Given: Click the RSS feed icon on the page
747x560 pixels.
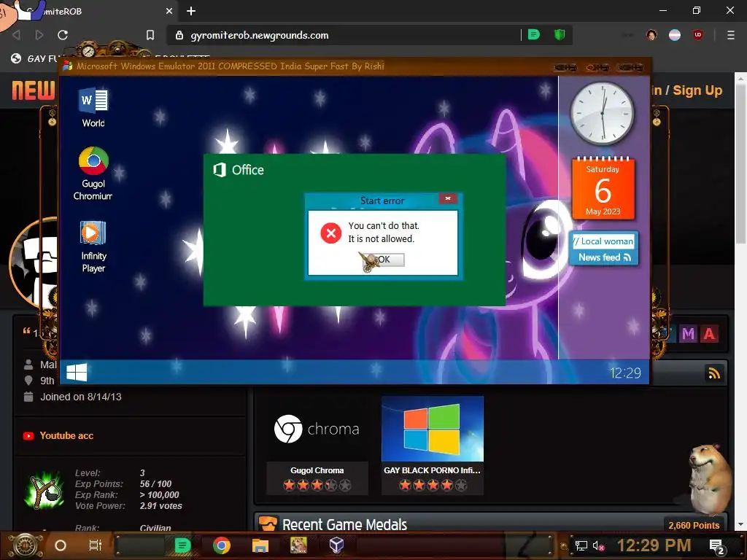Looking at the screenshot, I should 714,374.
